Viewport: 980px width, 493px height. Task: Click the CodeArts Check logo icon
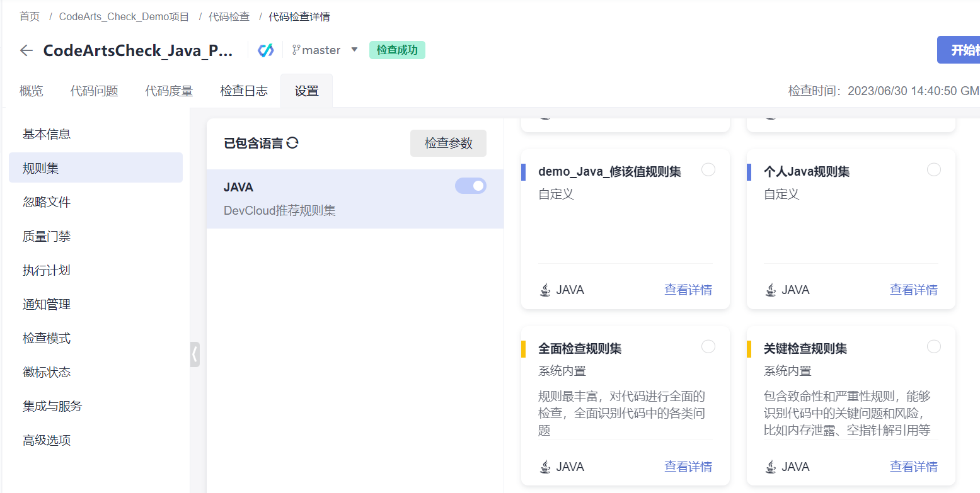click(266, 50)
